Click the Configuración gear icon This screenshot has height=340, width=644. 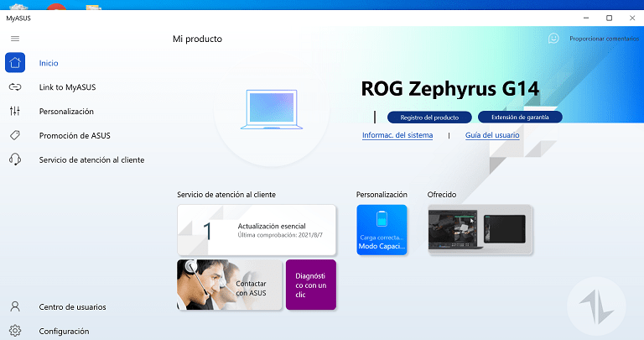tap(15, 331)
